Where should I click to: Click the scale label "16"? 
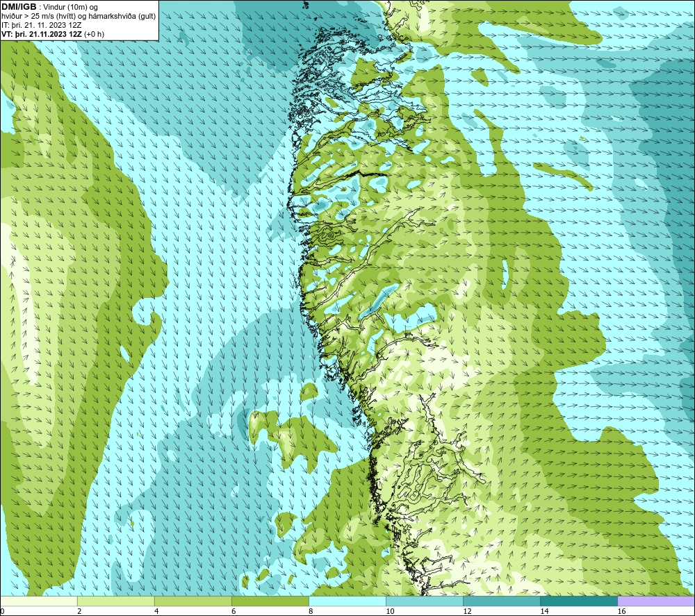[x=621, y=611]
